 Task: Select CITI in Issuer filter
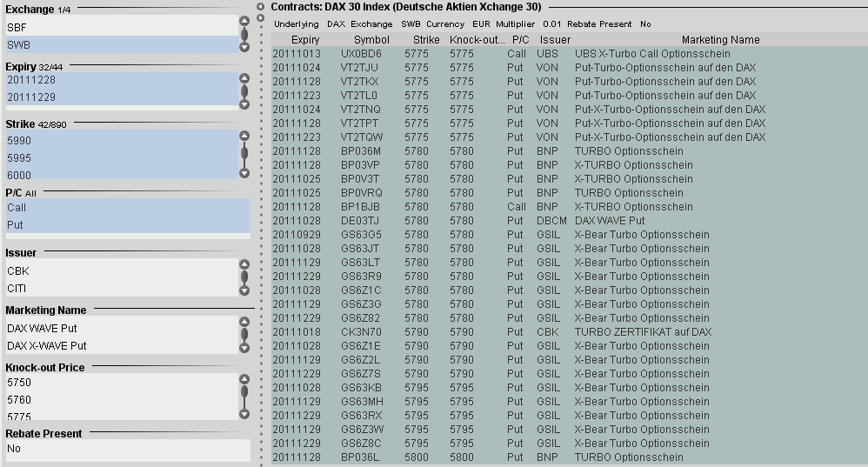[122, 288]
